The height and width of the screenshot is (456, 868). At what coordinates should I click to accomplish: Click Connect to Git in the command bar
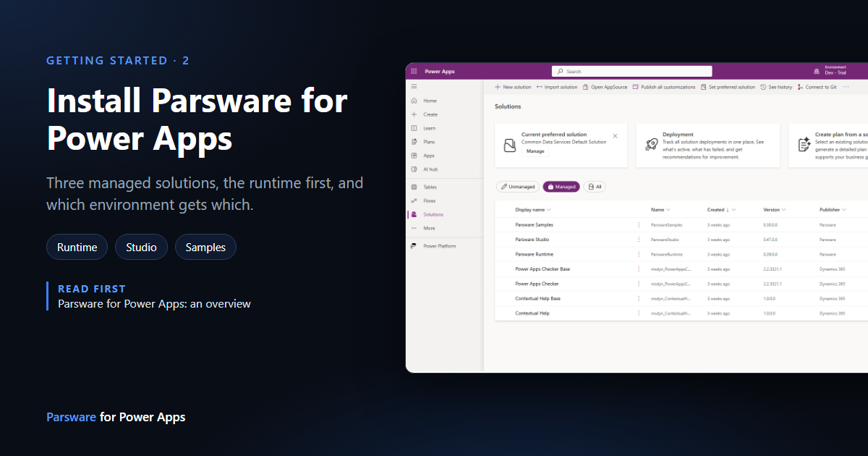(x=817, y=87)
